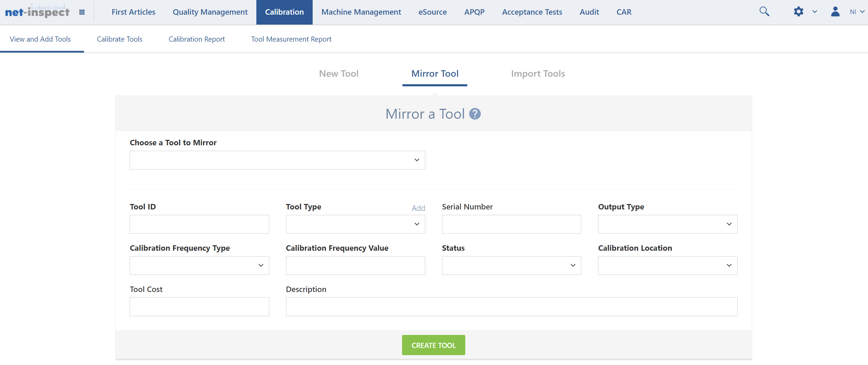The height and width of the screenshot is (365, 868).
Task: Open the Calibration Location dropdown
Action: 668,265
